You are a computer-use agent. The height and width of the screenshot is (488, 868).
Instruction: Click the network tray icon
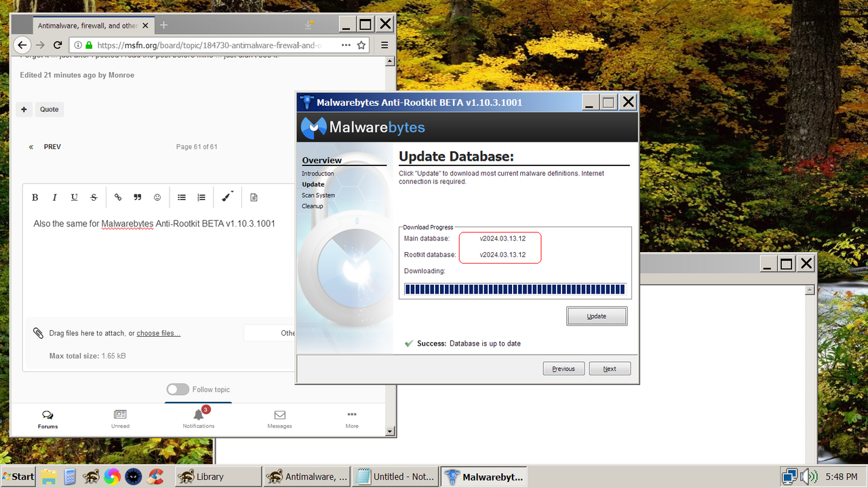tap(789, 476)
